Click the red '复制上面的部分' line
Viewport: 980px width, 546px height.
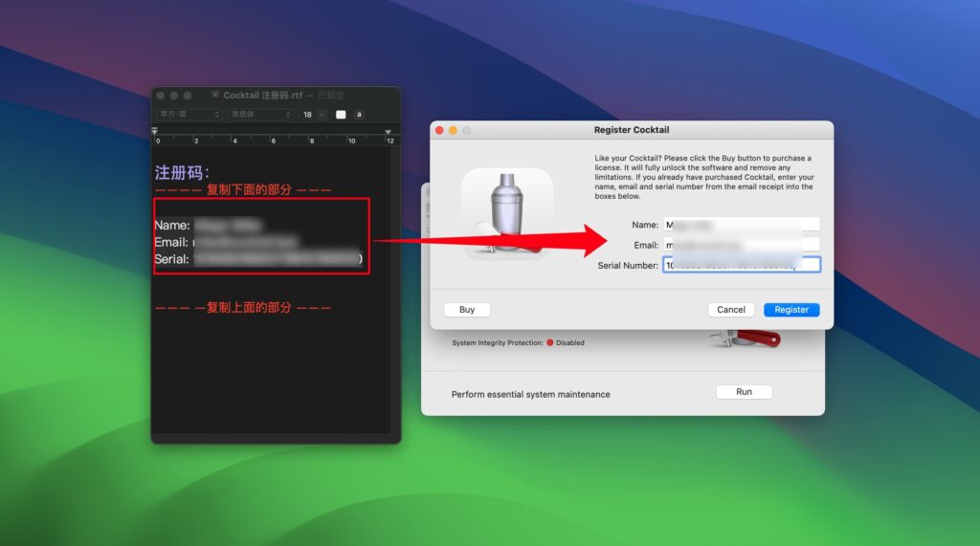coord(243,307)
